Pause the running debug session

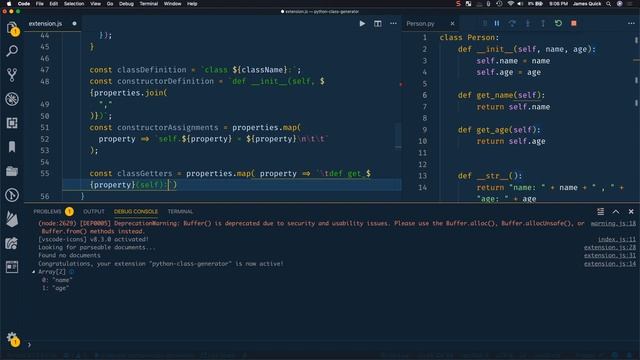tap(497, 23)
